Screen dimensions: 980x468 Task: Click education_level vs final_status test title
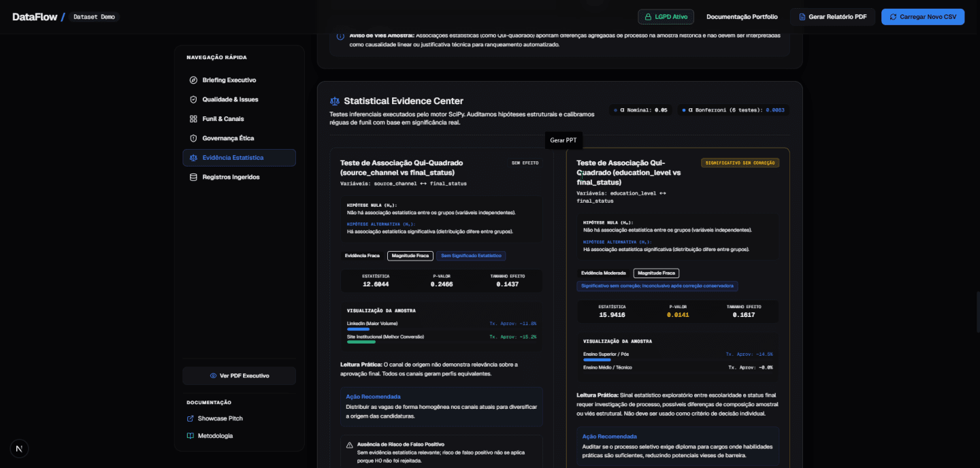coord(628,172)
